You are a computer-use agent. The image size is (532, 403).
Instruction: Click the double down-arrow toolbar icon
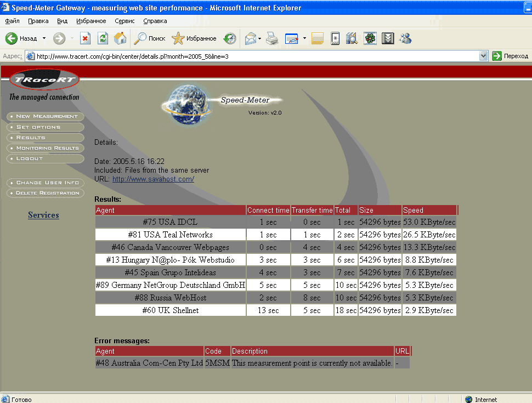[x=388, y=38]
